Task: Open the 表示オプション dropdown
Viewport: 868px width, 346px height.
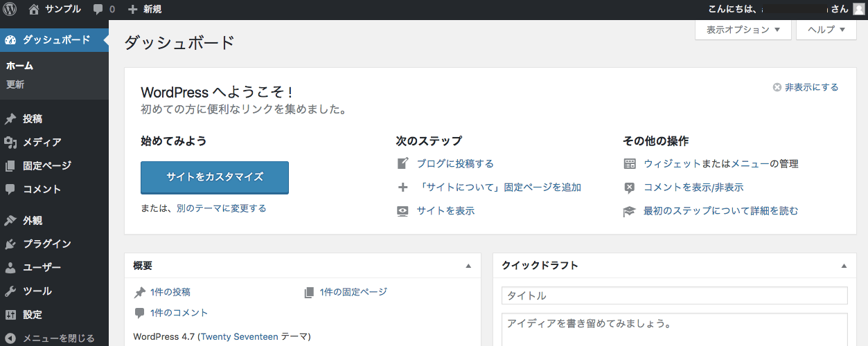Action: 743,30
